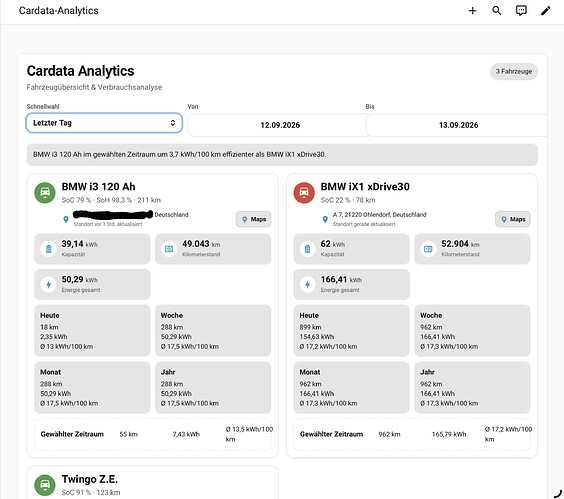This screenshot has height=499, width=564.
Task: Open the chat assistant icon
Action: pos(521,11)
